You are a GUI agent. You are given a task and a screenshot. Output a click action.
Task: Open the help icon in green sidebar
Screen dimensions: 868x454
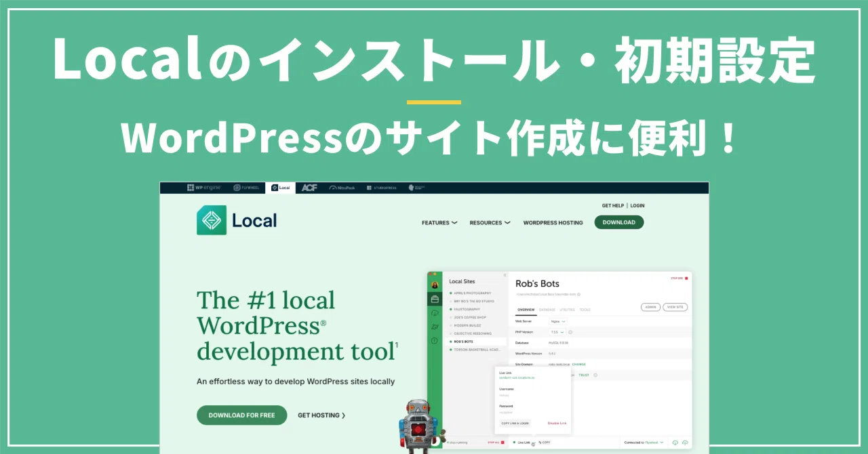point(435,340)
